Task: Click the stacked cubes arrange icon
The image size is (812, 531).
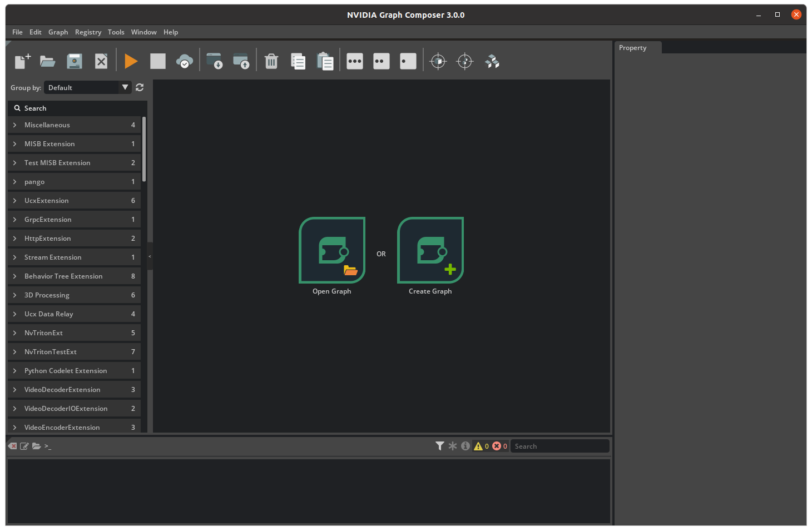Action: [492, 61]
